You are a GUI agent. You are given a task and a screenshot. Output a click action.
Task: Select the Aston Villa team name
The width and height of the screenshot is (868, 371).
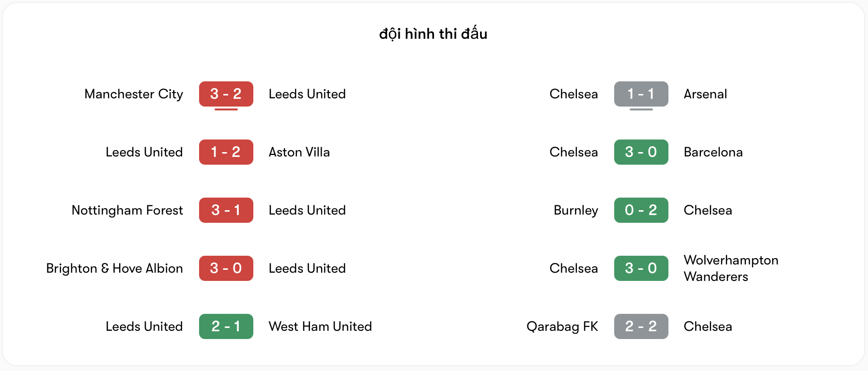tap(299, 152)
